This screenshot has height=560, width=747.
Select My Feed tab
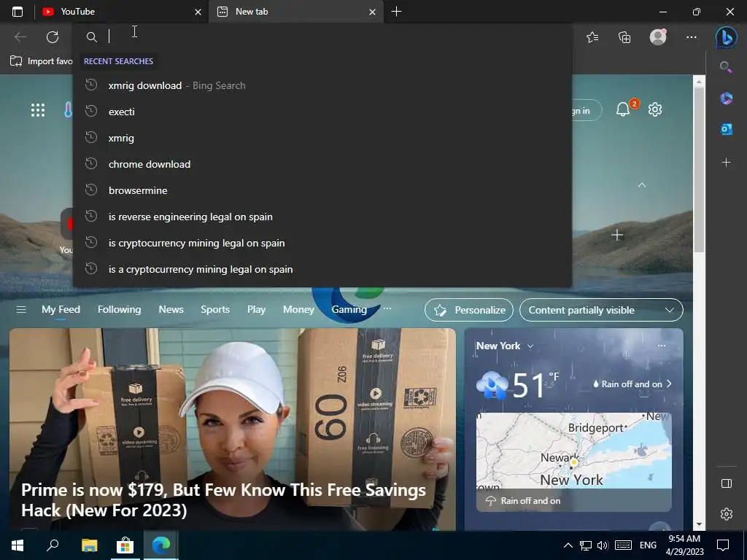(61, 309)
